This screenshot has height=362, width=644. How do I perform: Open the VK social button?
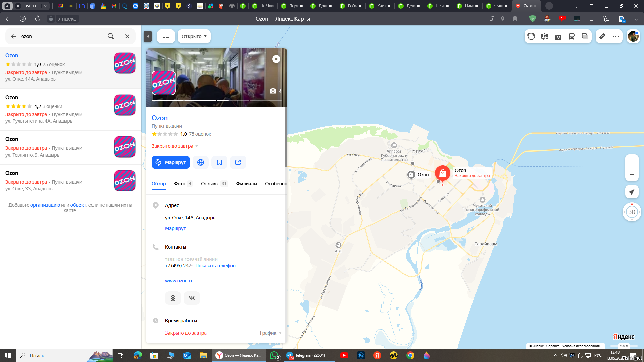[x=192, y=298]
